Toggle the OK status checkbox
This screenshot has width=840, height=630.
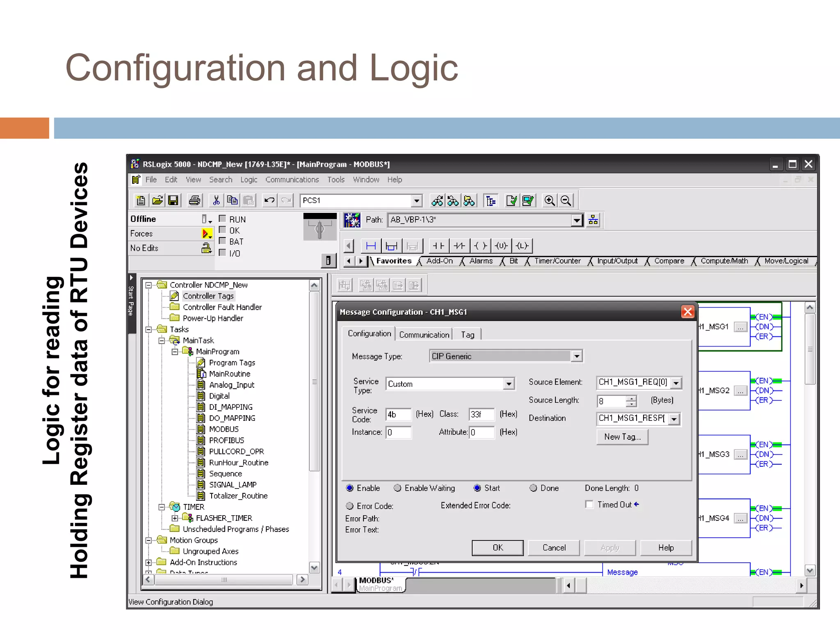(x=222, y=230)
